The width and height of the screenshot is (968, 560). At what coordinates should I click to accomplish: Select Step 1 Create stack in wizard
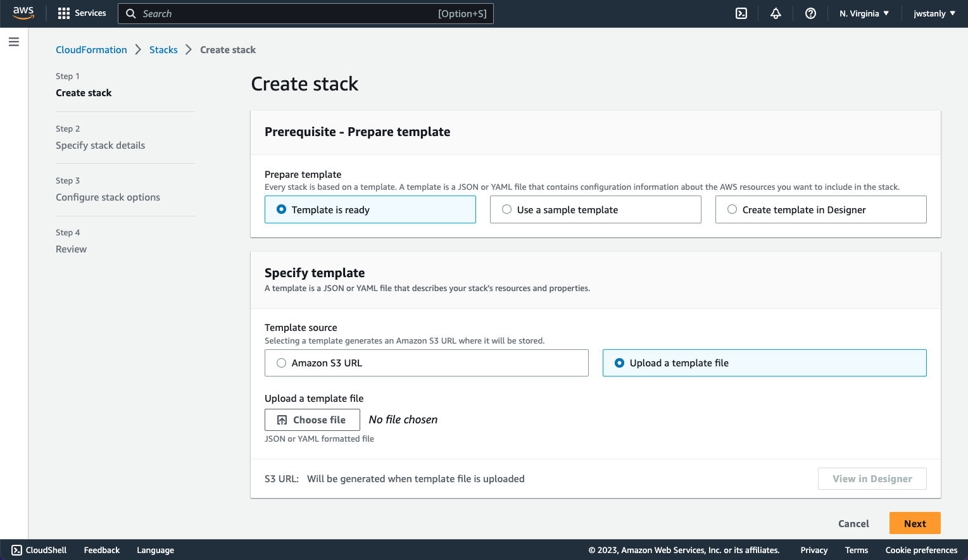click(84, 93)
